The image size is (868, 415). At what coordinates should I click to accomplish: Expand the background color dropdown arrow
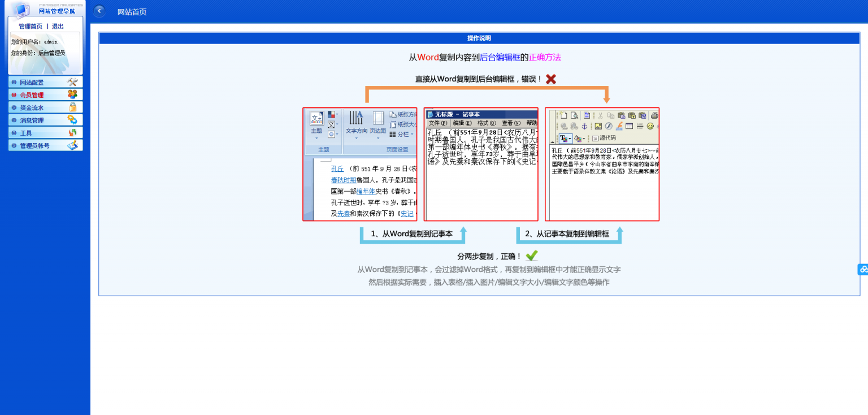[x=584, y=139]
